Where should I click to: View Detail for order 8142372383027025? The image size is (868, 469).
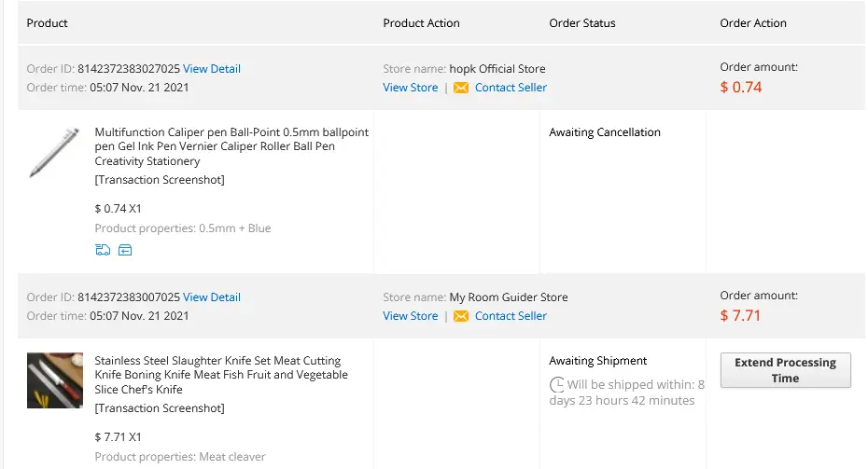pos(212,69)
